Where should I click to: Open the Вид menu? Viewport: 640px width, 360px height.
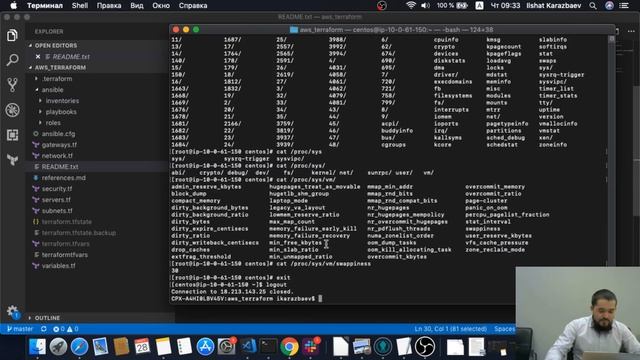137,6
